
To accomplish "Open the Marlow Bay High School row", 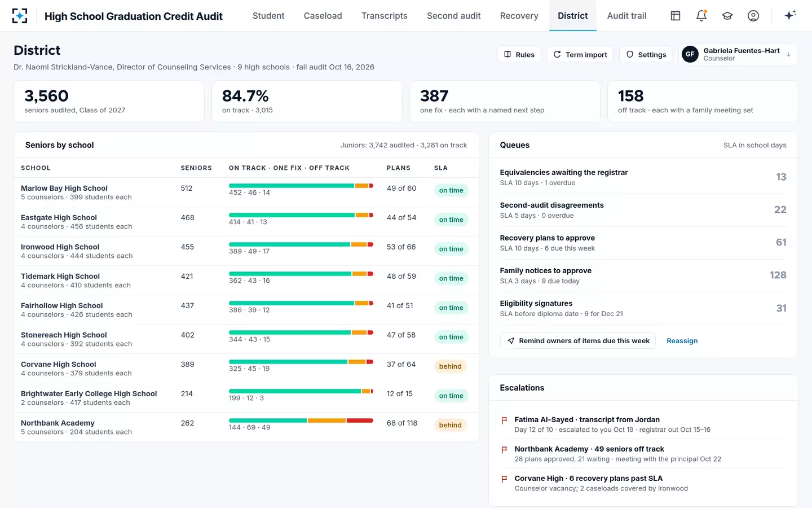I will click(246, 192).
